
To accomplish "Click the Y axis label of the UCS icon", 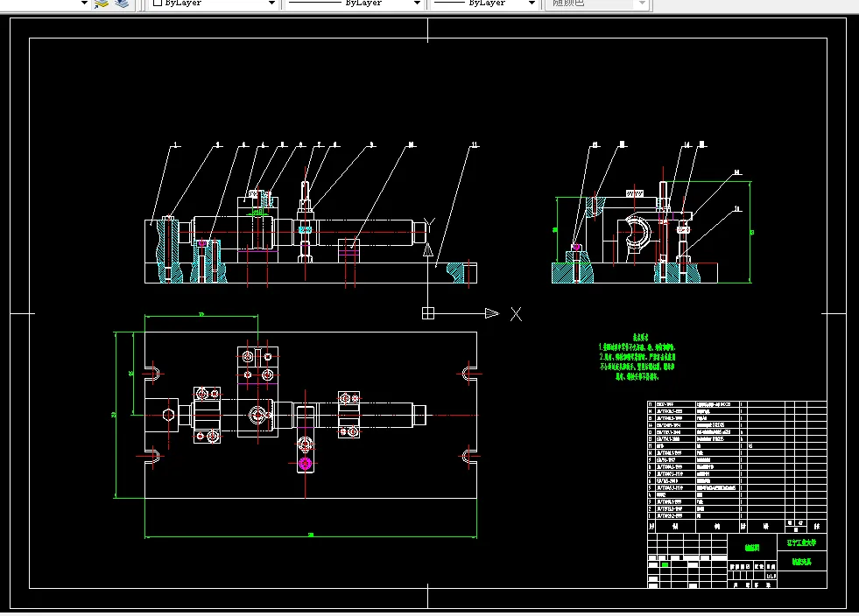I will coord(430,225).
